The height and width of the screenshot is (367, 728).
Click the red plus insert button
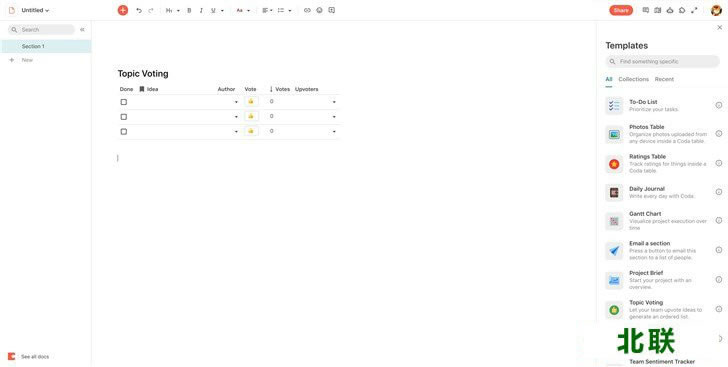click(123, 10)
